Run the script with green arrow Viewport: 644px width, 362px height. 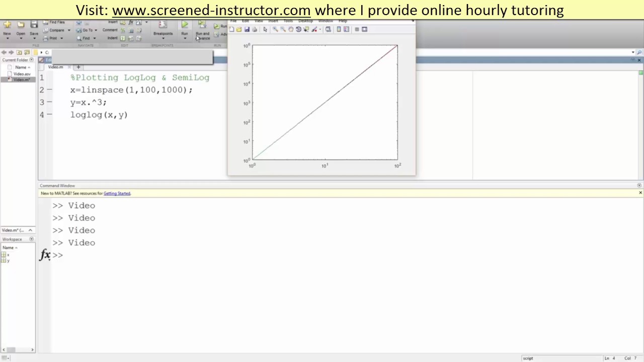click(185, 25)
